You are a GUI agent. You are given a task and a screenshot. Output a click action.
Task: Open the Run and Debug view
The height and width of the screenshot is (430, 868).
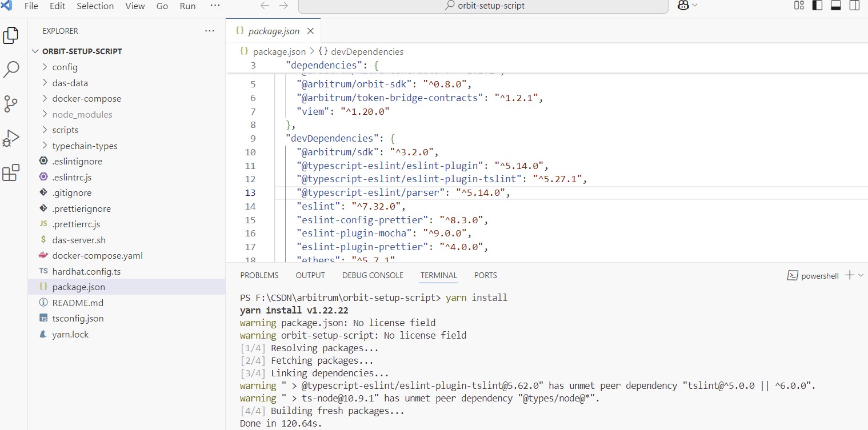point(11,138)
